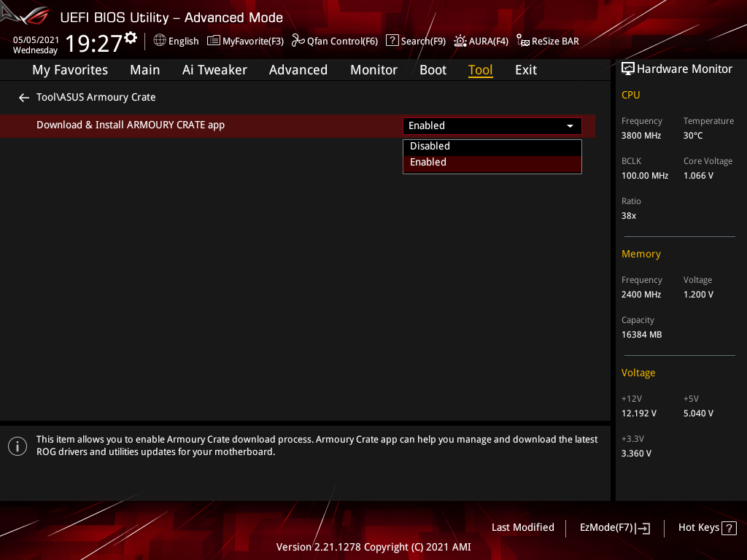Click the Hardware Monitor display icon

[628, 69]
